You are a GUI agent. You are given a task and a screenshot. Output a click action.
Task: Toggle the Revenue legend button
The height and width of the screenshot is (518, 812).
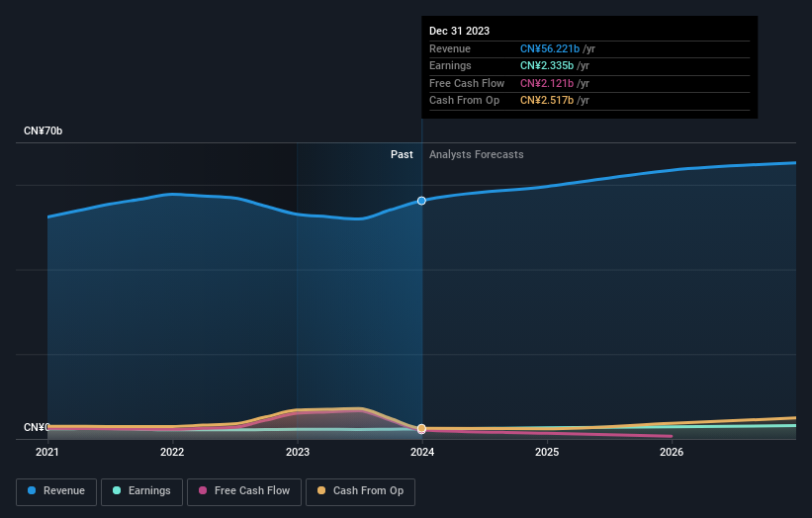56,491
